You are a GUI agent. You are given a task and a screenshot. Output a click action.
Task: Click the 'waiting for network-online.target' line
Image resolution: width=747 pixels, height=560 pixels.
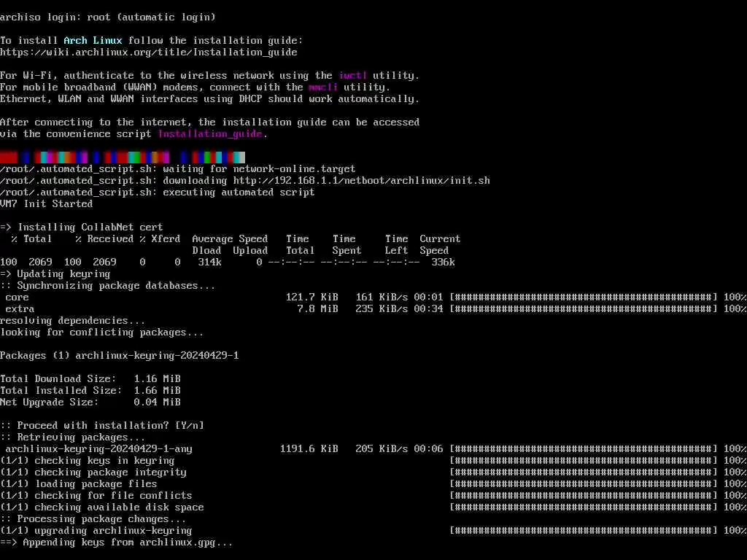178,169
